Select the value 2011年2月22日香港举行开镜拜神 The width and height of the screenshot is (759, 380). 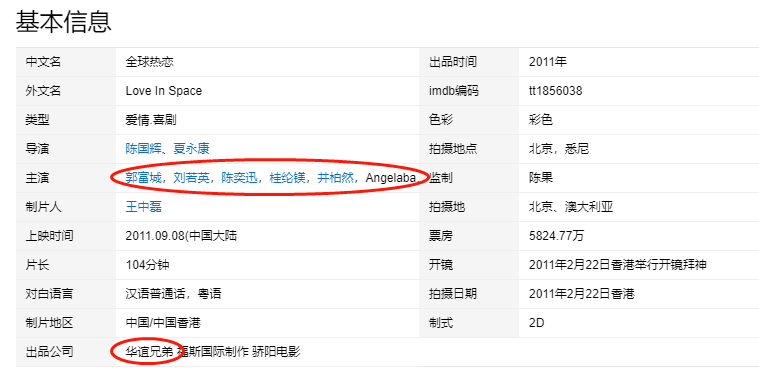point(617,265)
